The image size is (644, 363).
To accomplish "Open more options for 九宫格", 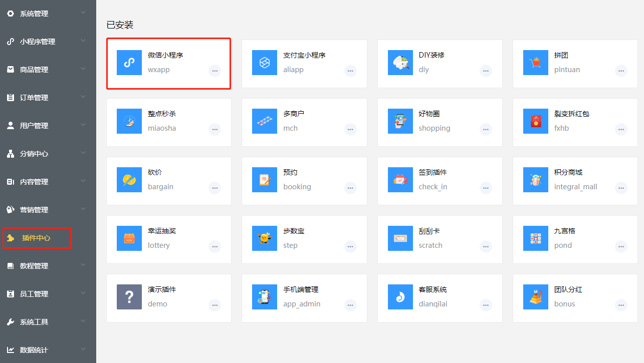I will click(x=621, y=247).
